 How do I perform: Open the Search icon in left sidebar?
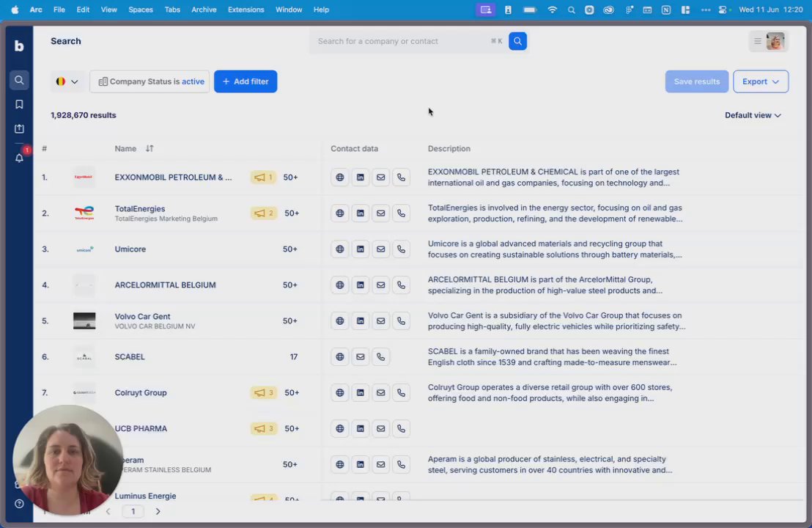(x=19, y=81)
